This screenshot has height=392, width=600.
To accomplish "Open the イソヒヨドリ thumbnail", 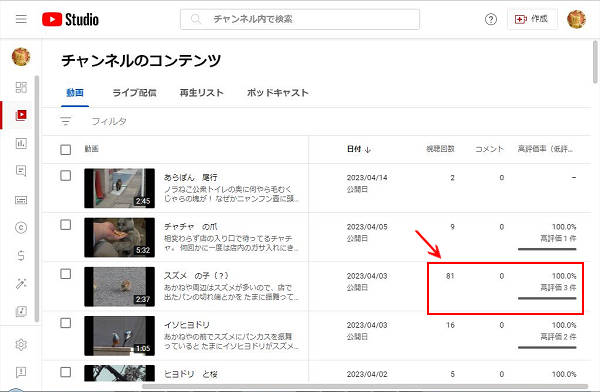I will point(119,336).
